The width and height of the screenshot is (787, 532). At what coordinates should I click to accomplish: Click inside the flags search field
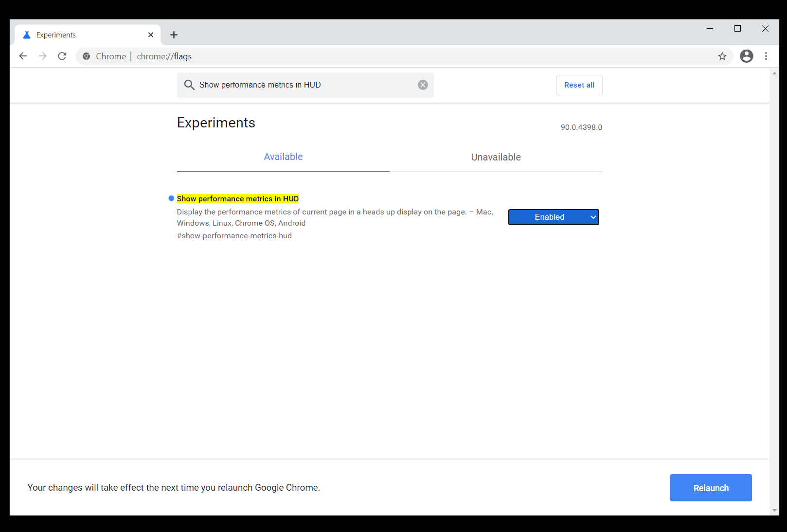(x=305, y=85)
